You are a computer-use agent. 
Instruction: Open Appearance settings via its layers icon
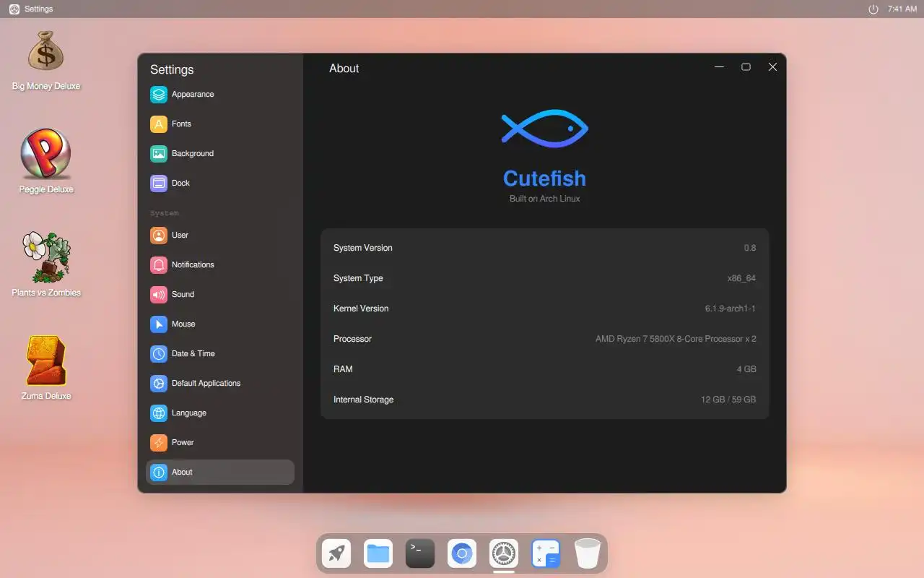(159, 95)
